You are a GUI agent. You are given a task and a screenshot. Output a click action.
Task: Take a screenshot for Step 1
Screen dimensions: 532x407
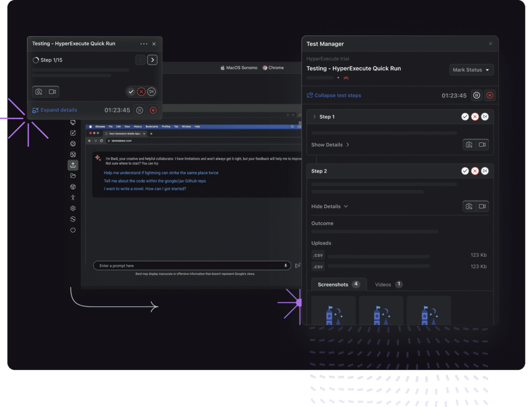click(x=469, y=145)
